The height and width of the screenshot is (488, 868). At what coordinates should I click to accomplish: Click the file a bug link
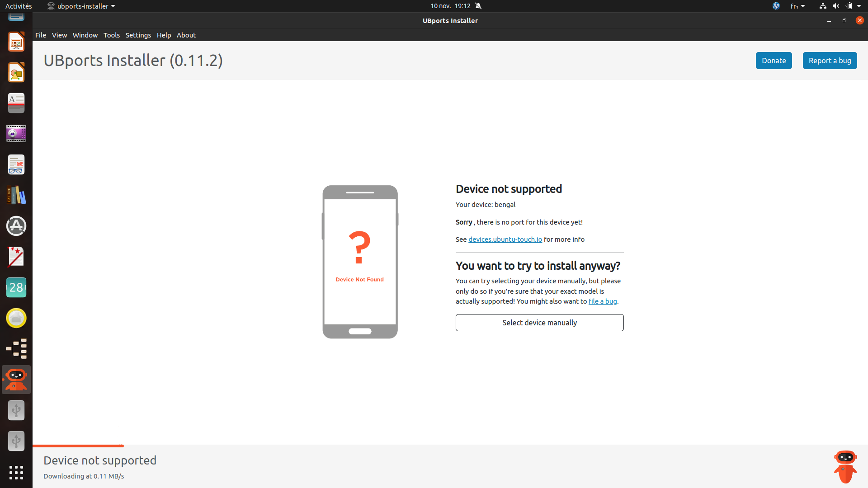(602, 301)
